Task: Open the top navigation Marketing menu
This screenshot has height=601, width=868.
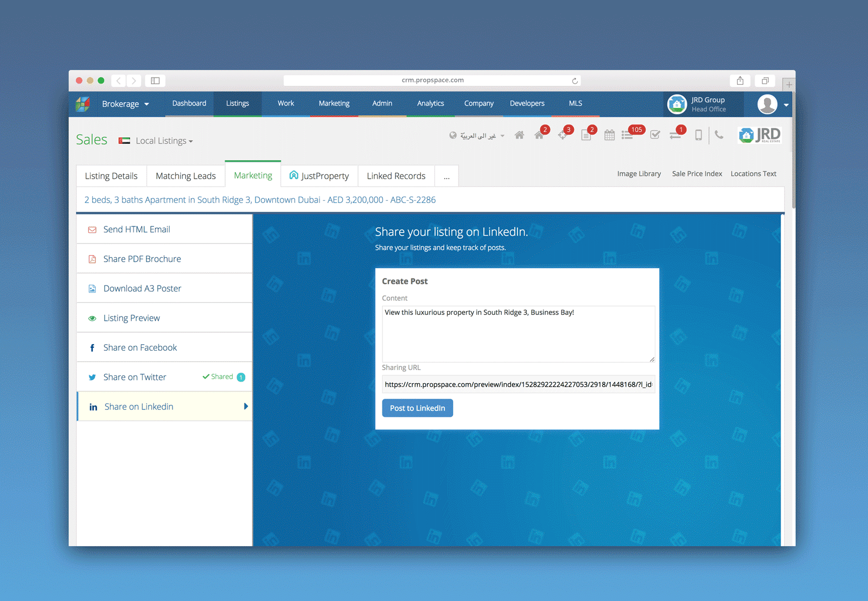Action: point(334,103)
